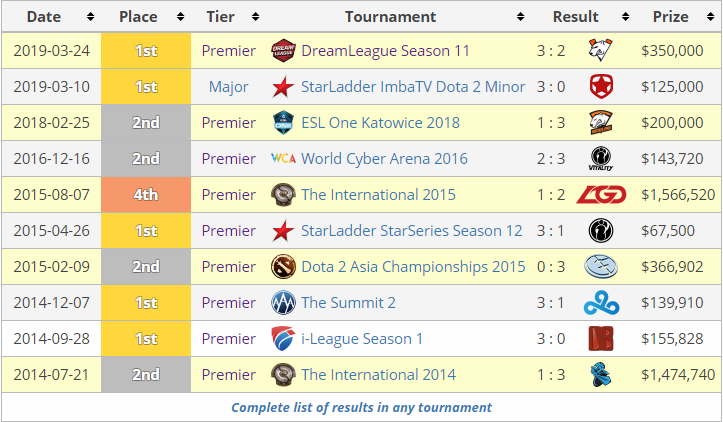The width and height of the screenshot is (723, 422).
Task: Sort by the Tier column header
Action: [220, 17]
